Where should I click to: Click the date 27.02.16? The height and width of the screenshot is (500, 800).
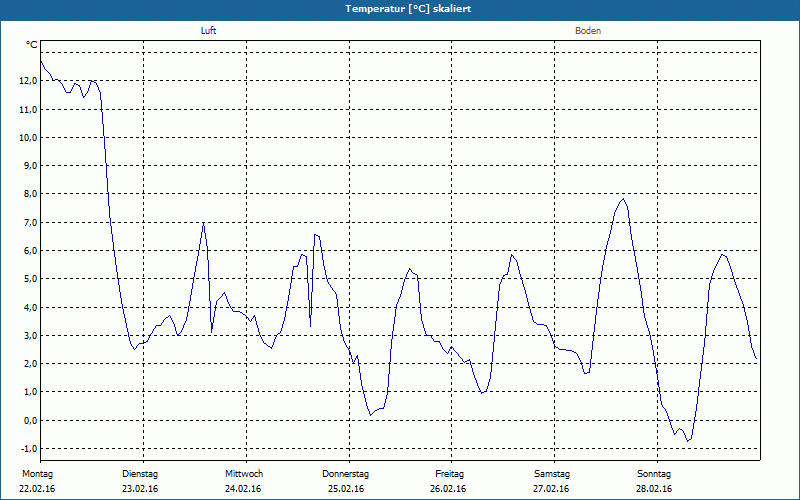click(x=551, y=489)
